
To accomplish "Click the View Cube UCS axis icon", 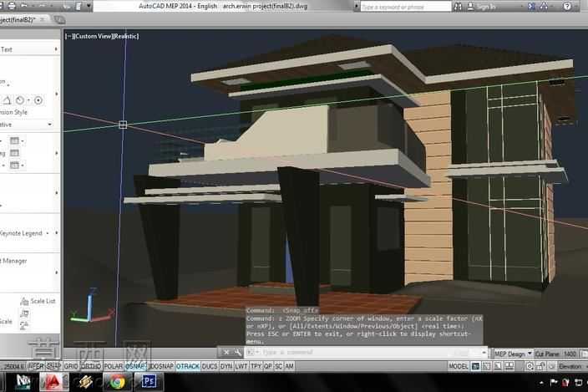I will pos(92,306).
